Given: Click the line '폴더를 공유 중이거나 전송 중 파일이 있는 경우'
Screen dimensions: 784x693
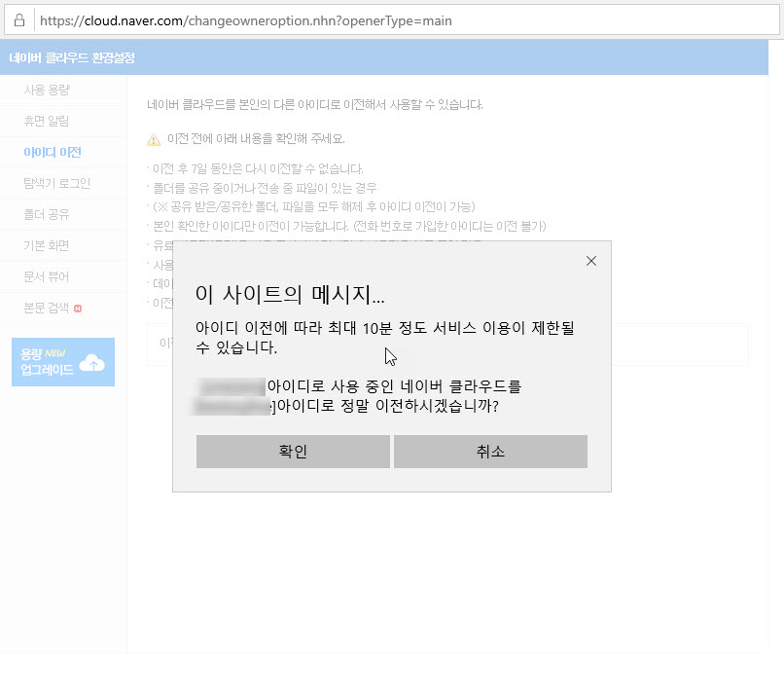Looking at the screenshot, I should [x=265, y=188].
